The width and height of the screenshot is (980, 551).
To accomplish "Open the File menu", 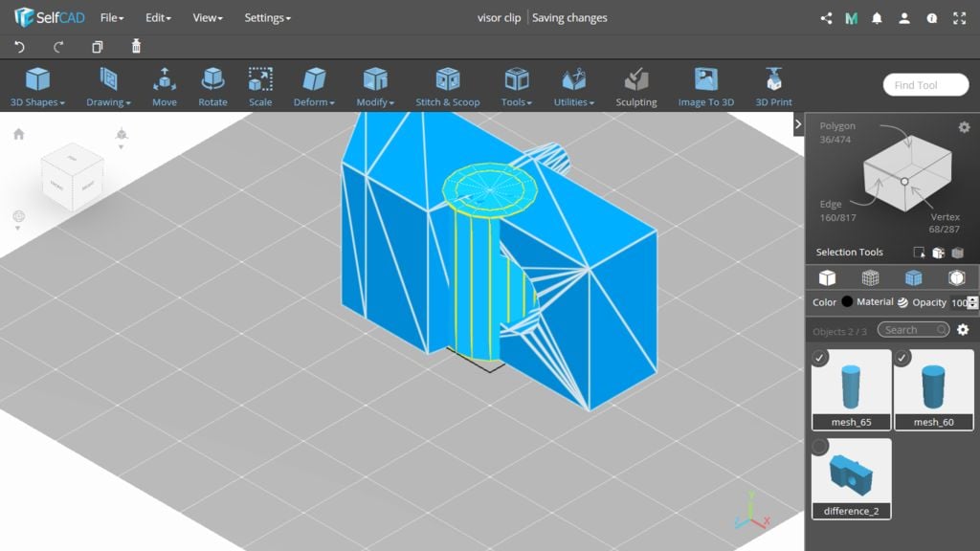I will pyautogui.click(x=112, y=17).
